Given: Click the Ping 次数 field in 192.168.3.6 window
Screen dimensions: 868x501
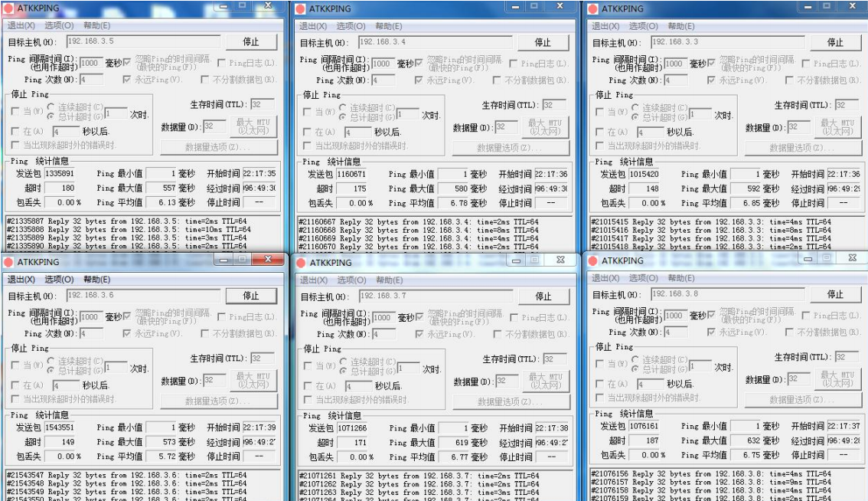Looking at the screenshot, I should point(91,333).
